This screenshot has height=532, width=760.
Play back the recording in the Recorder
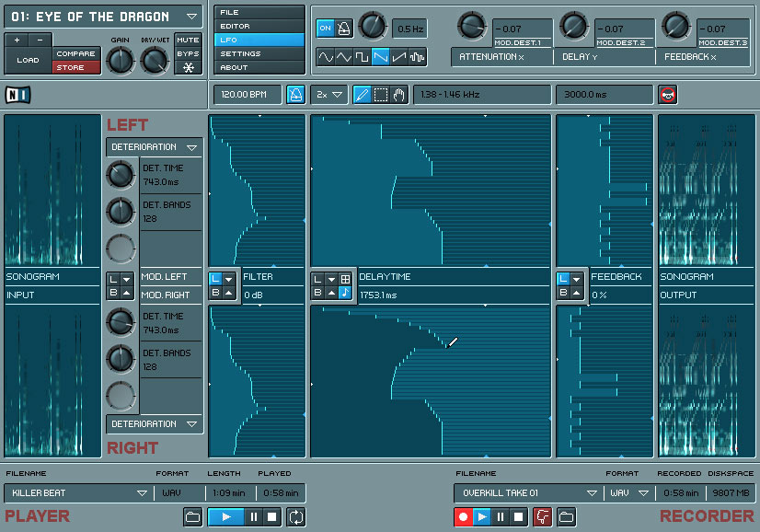click(x=482, y=517)
